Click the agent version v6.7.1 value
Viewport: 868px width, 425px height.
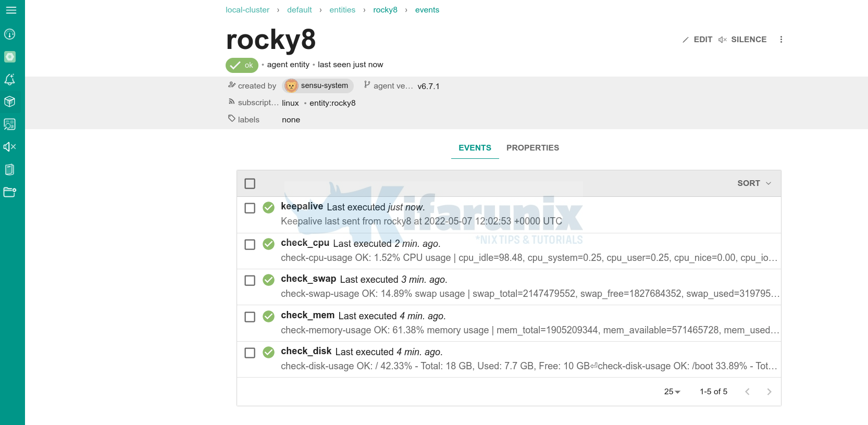click(x=428, y=86)
